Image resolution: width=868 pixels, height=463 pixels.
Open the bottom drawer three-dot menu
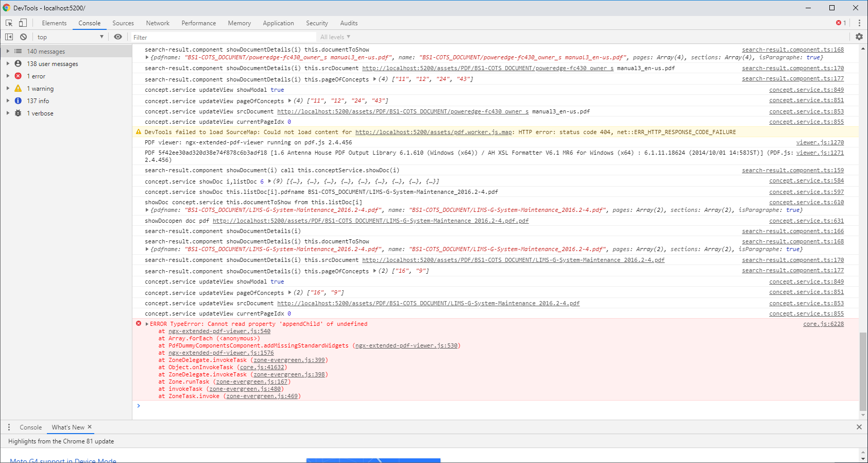pyautogui.click(x=9, y=427)
